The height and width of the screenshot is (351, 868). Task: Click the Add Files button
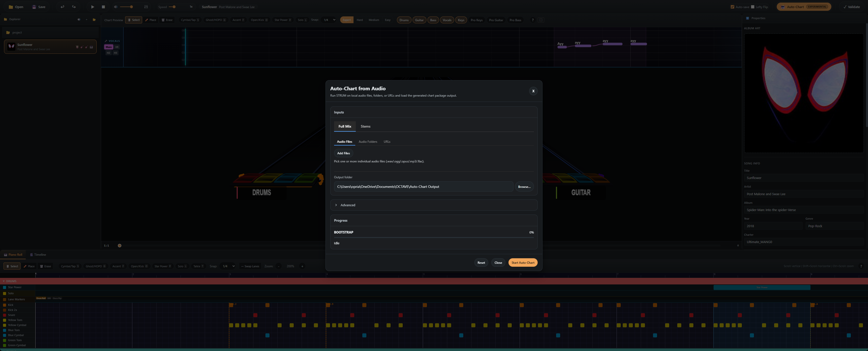(x=343, y=153)
